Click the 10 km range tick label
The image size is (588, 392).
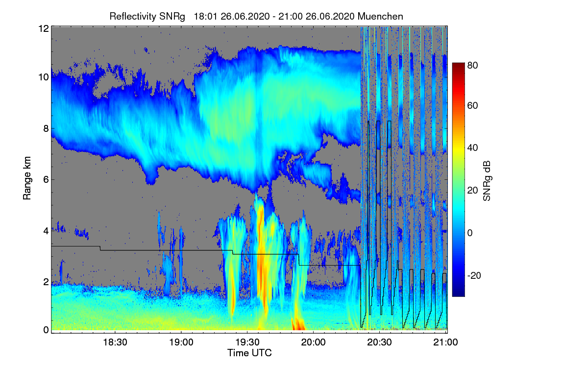(44, 77)
